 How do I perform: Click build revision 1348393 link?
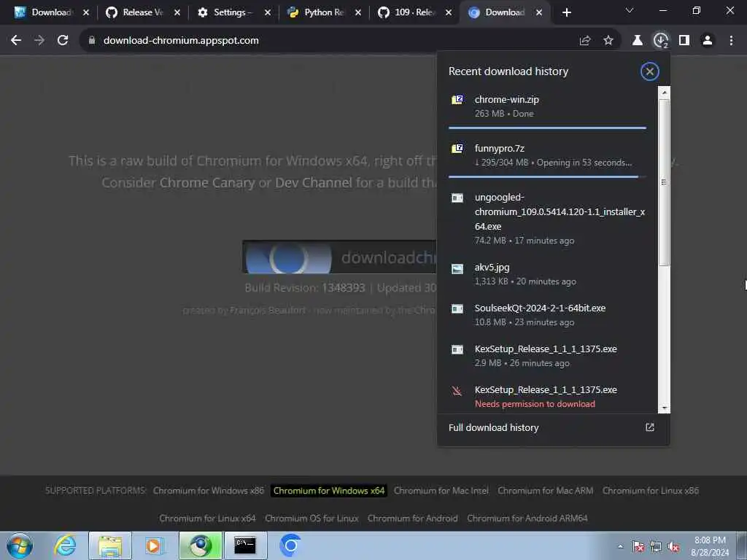click(344, 288)
